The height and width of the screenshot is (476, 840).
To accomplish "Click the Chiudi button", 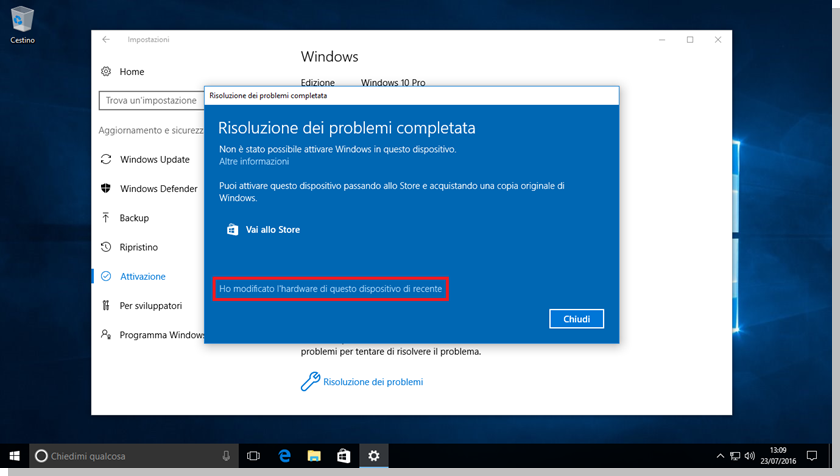I will (576, 319).
